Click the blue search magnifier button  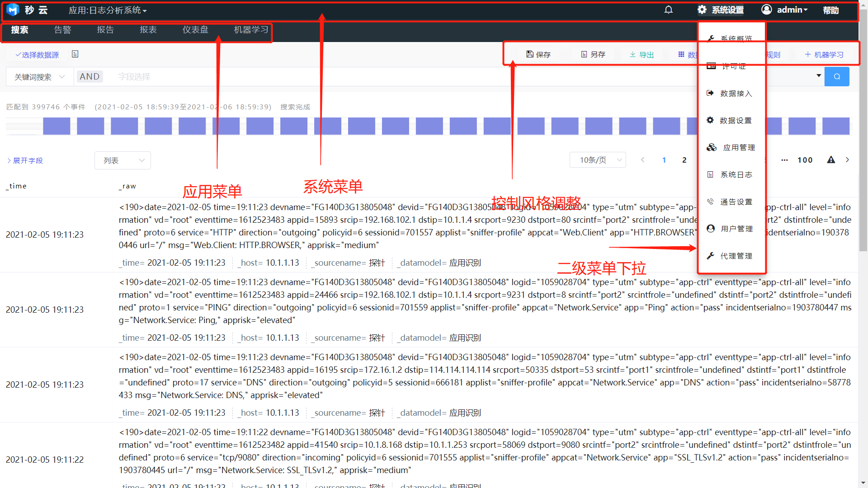837,77
